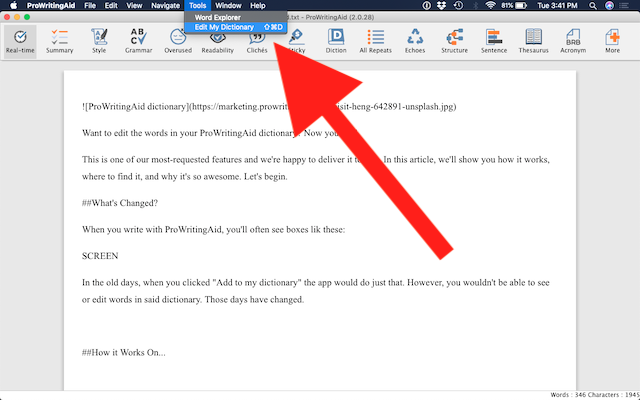Click the Bluetooth menu bar icon
This screenshot has width=640, height=400.
pos(475,5)
